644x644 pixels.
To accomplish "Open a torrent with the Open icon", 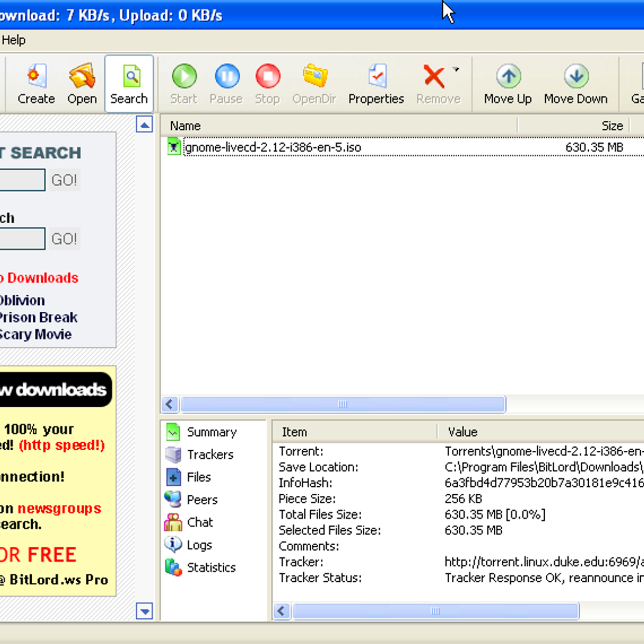I will [x=82, y=84].
